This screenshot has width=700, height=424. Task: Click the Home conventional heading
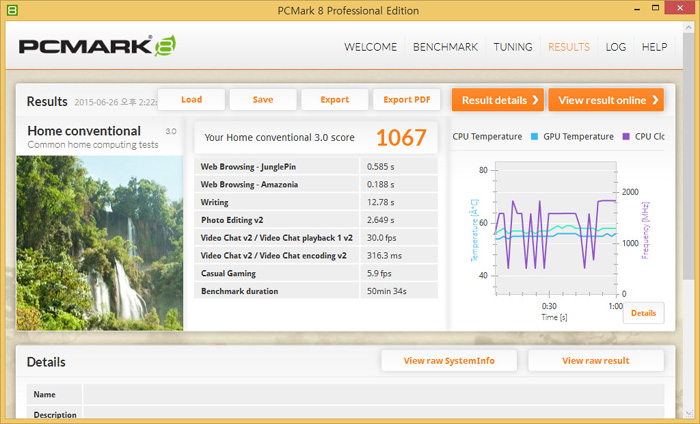pyautogui.click(x=84, y=131)
